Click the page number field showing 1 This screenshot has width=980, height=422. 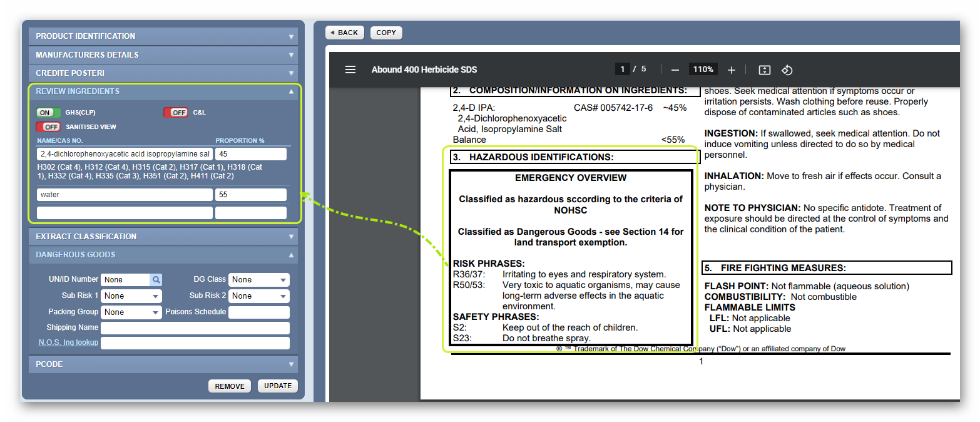tap(623, 69)
